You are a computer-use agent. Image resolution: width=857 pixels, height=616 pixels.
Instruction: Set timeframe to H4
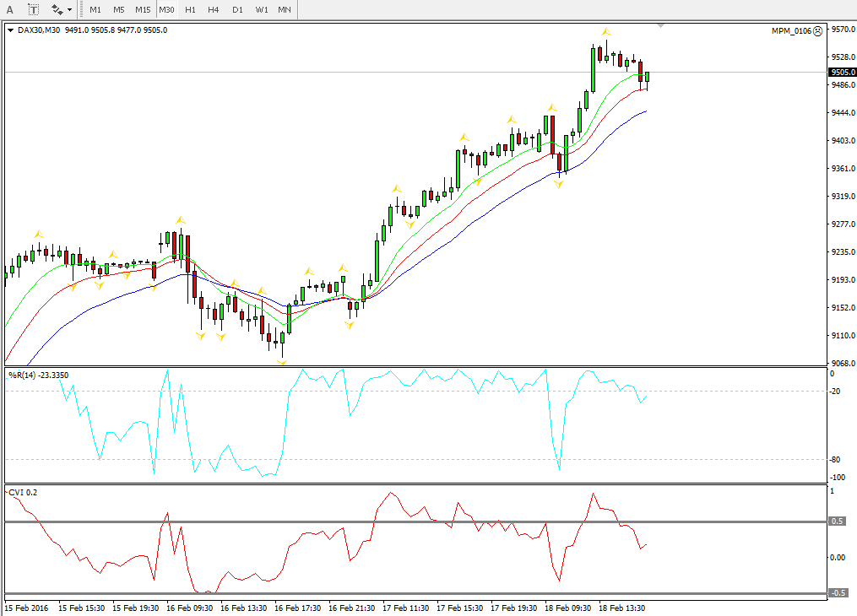coord(214,10)
